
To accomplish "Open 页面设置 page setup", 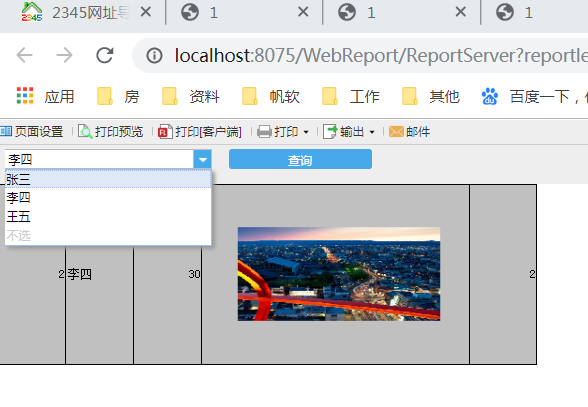I will coord(32,132).
